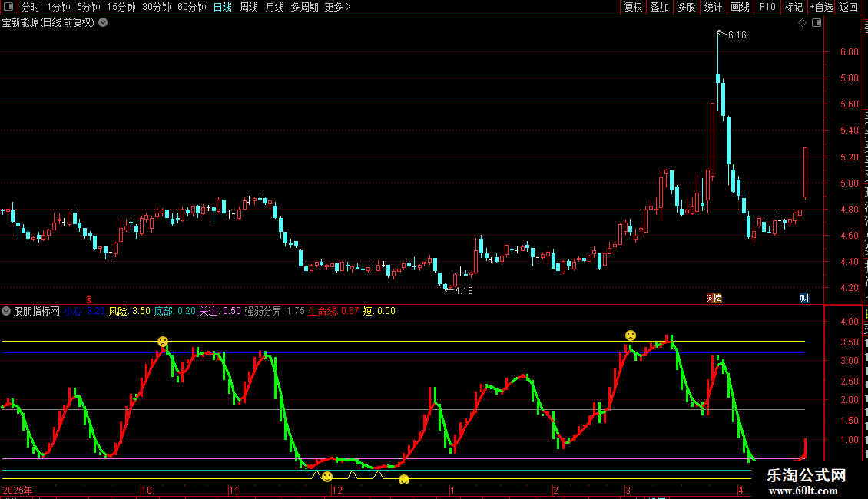
Task: Click the month 12 marker on time axis
Action: (337, 490)
